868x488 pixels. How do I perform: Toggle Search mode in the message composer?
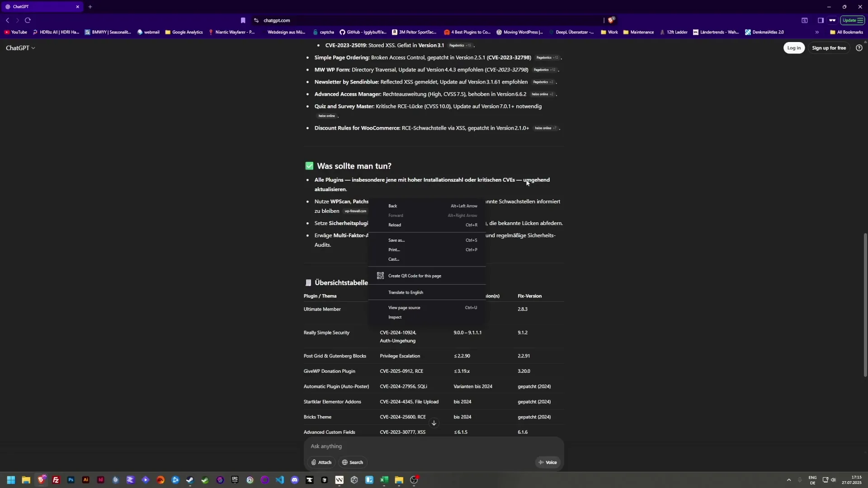352,462
